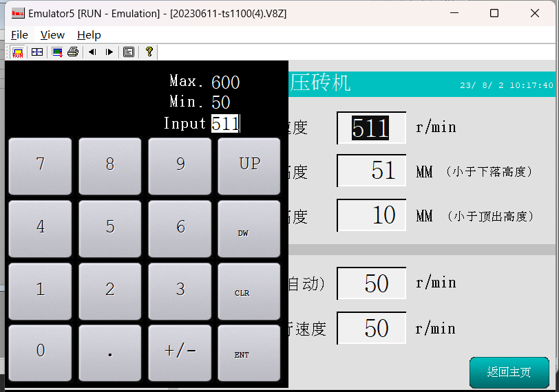
Task: Open the View menu
Action: click(52, 34)
